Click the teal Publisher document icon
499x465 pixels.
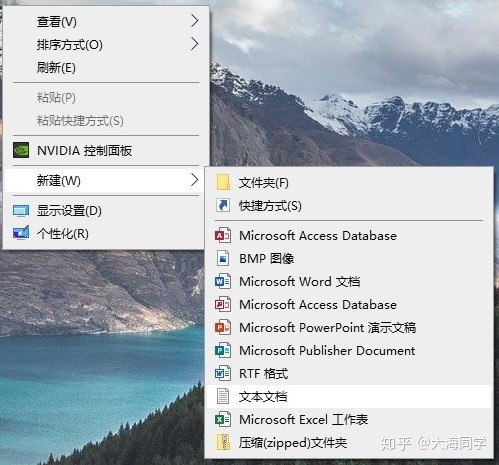point(223,350)
